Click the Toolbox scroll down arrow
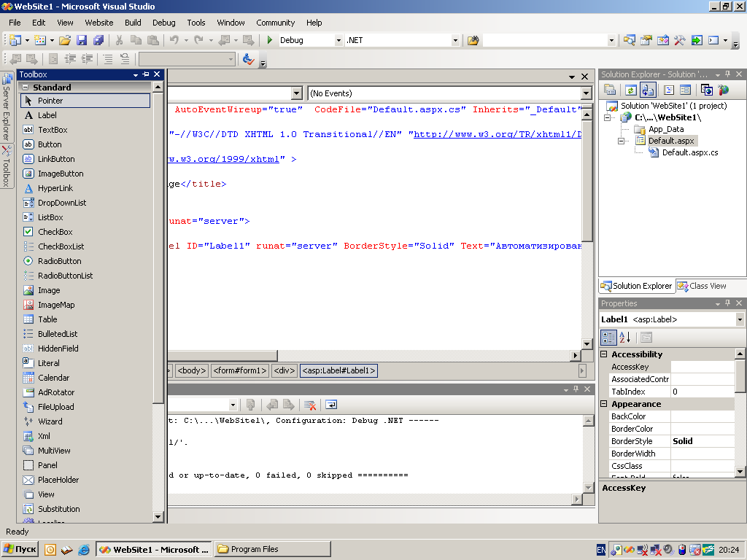The height and width of the screenshot is (560, 747). [158, 516]
